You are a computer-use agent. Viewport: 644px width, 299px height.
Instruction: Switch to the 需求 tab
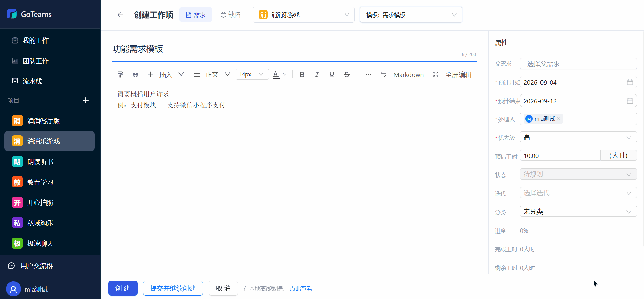coord(196,15)
